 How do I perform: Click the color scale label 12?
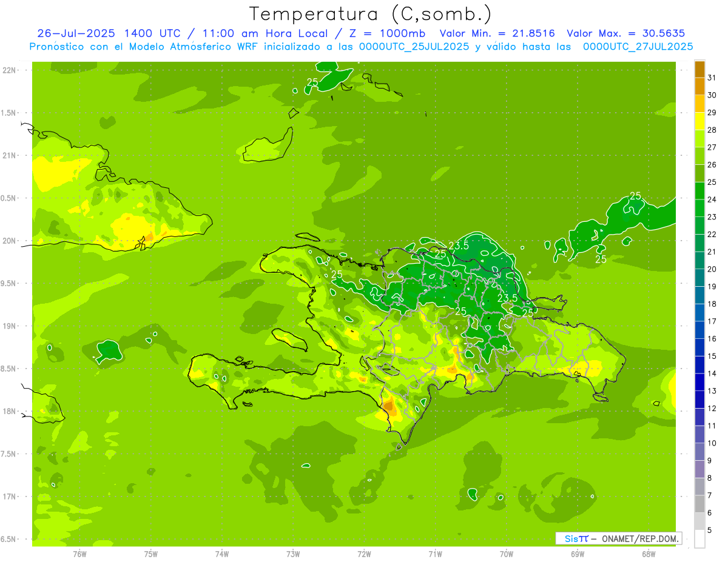tap(712, 408)
